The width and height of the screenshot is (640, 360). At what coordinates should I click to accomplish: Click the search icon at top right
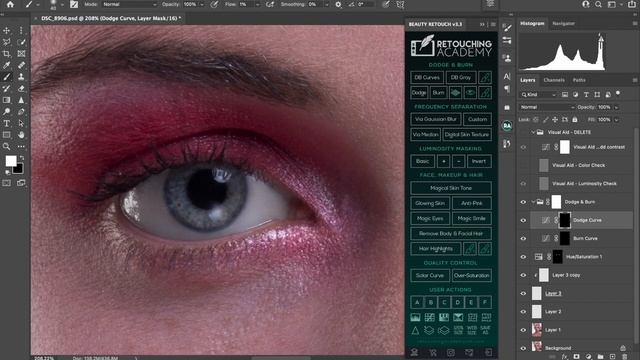click(598, 4)
